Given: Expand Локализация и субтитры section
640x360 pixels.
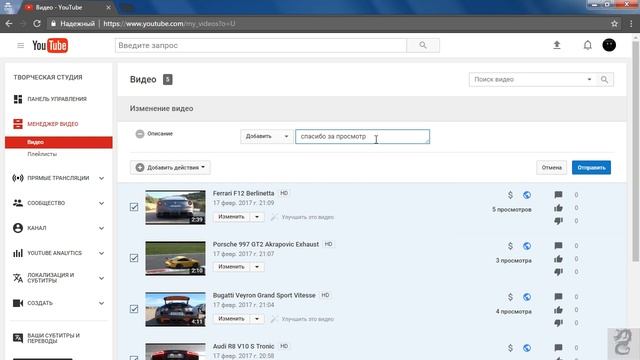Looking at the screenshot, I should click(x=101, y=278).
